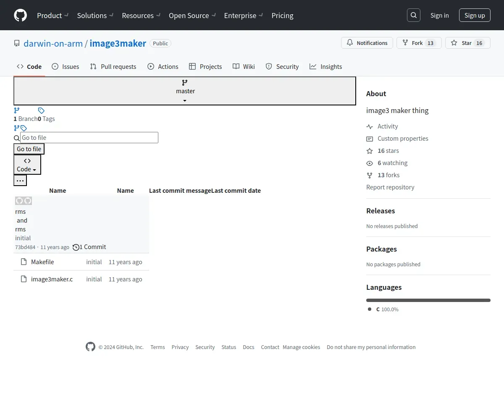The width and height of the screenshot is (504, 420).
Task: Select the Code tab
Action: tap(29, 66)
